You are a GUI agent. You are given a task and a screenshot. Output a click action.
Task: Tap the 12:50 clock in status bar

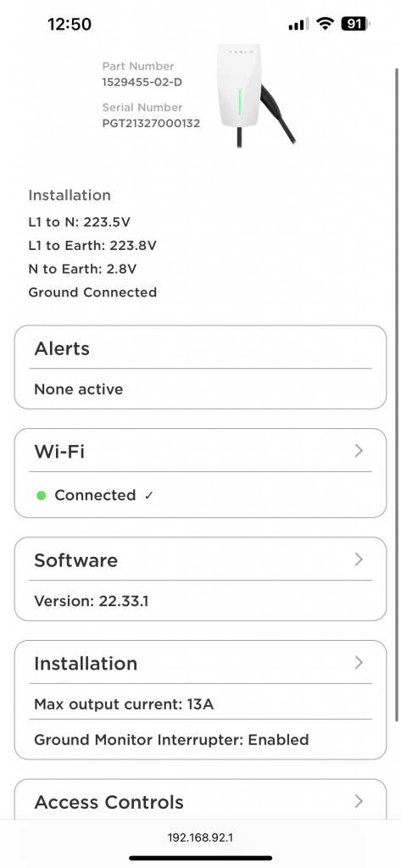[70, 25]
